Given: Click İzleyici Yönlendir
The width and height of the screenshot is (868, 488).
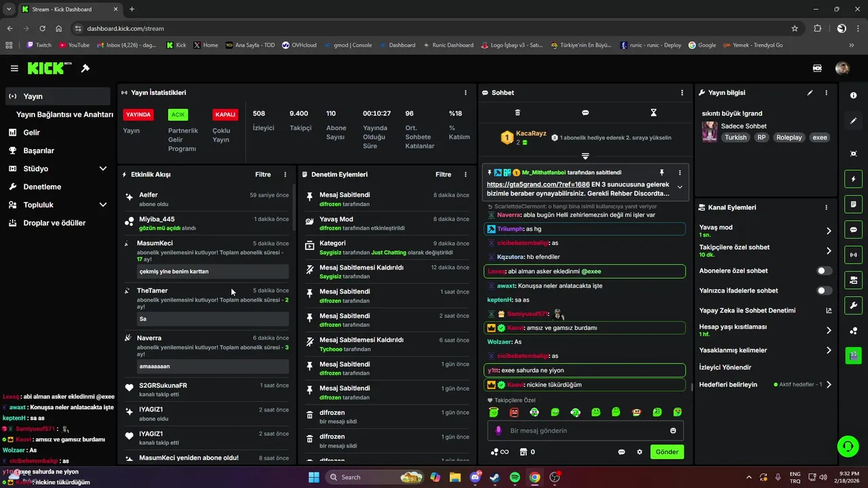Looking at the screenshot, I should coord(725,367).
